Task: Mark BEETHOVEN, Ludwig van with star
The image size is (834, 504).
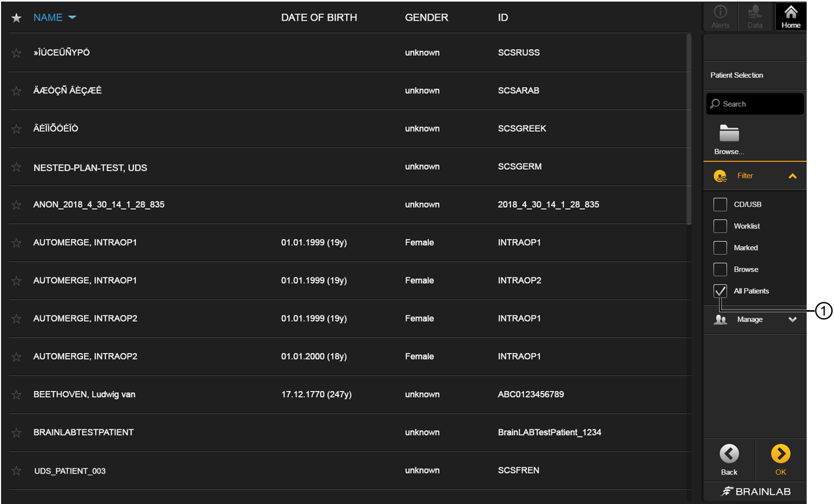Action: [16, 395]
